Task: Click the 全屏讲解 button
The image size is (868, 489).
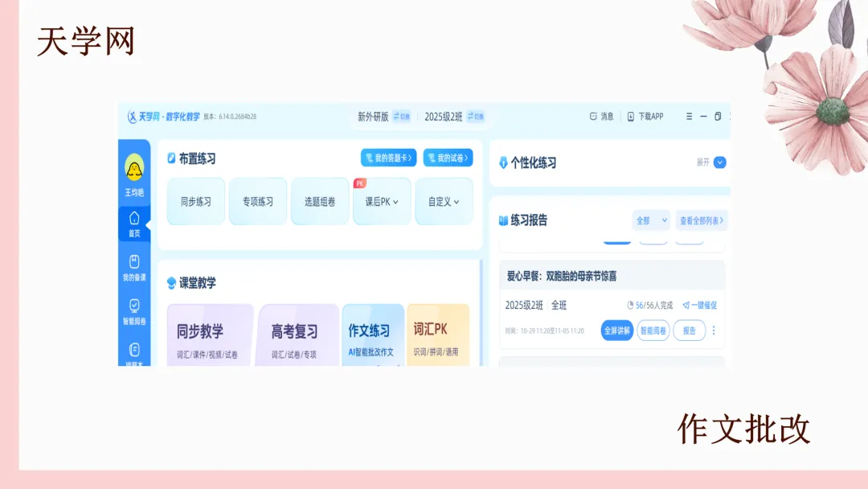Action: tap(616, 331)
